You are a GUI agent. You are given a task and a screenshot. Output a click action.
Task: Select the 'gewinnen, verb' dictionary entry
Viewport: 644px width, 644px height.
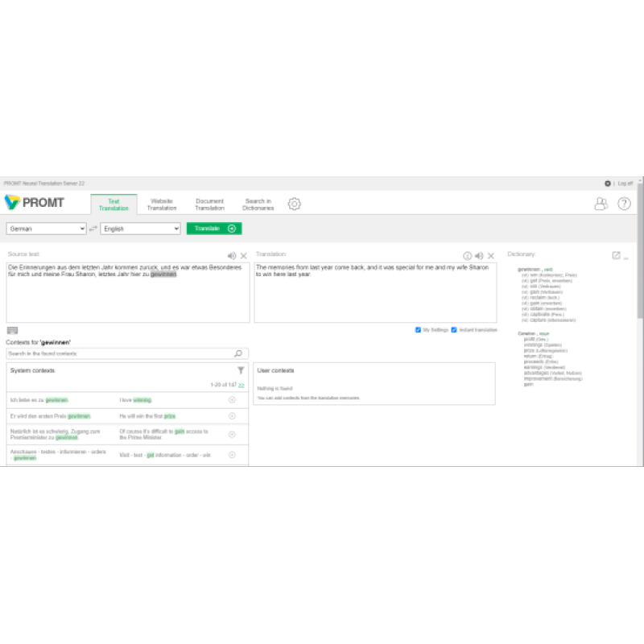(x=535, y=270)
